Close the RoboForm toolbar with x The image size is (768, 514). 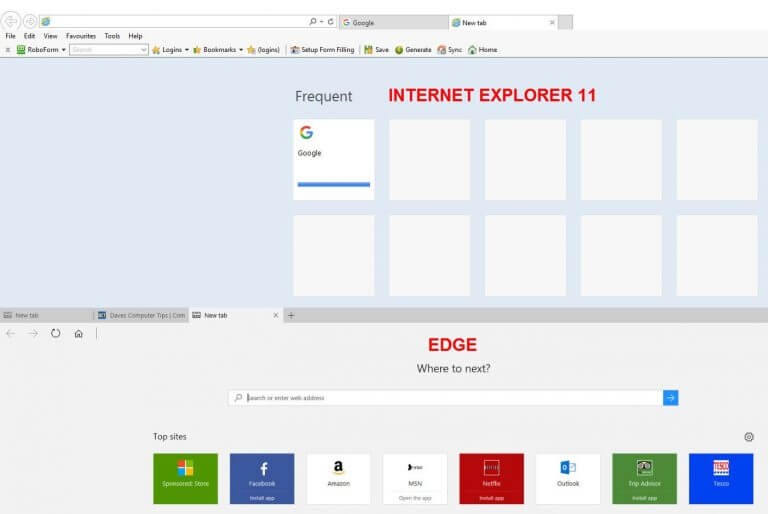(7, 49)
